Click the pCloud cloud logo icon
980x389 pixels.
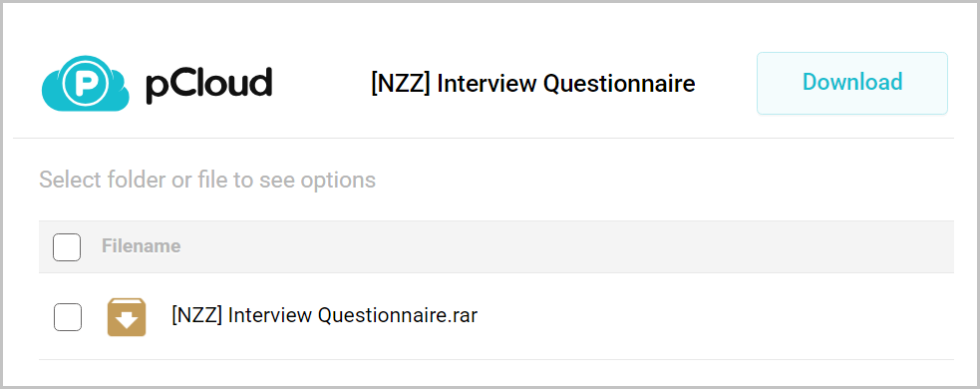(86, 84)
